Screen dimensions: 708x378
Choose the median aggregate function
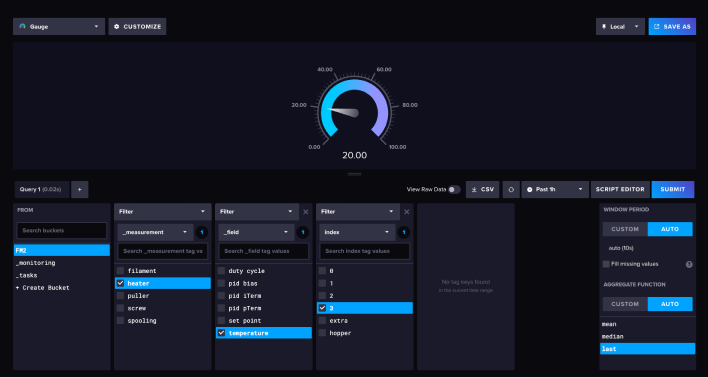click(x=647, y=336)
